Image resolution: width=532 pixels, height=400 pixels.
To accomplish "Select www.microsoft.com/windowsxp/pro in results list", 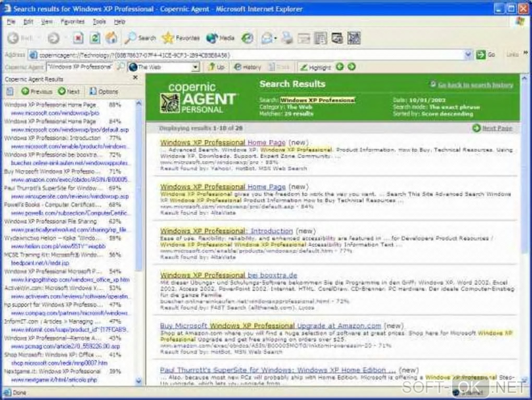I will [55, 113].
